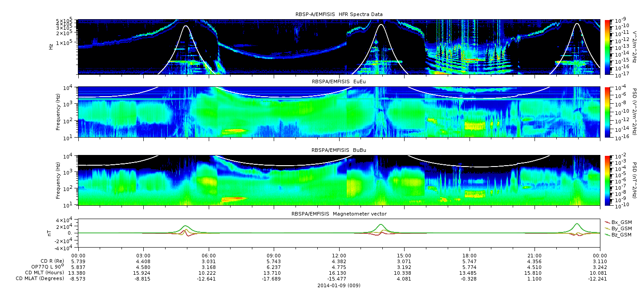Click the HFR Spectra Data panel title
Screen dimensions: 644x293
point(339,15)
